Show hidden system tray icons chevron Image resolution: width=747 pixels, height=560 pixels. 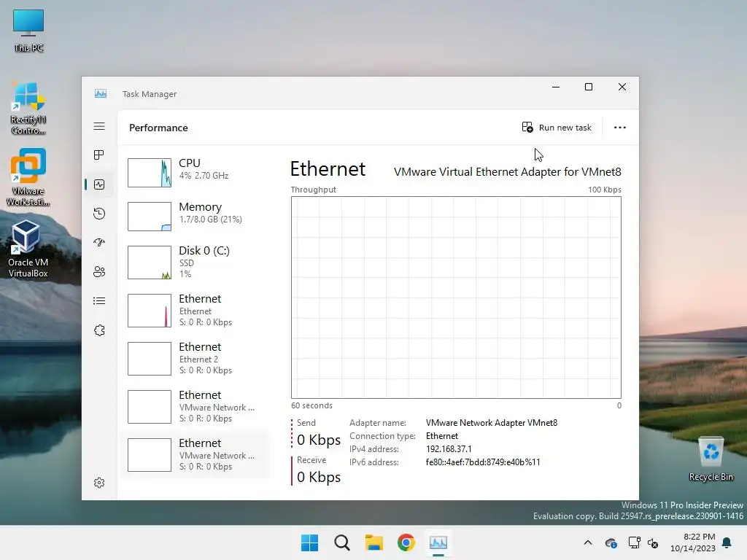click(588, 542)
